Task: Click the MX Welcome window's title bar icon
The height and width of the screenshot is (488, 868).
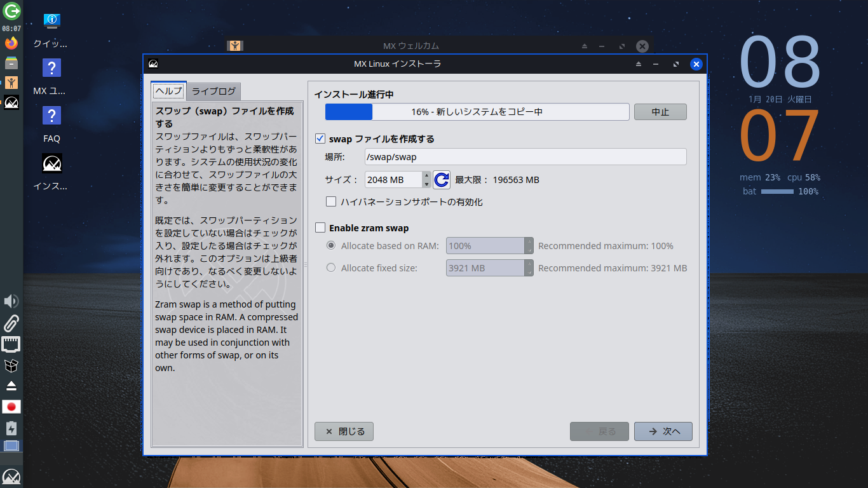Action: (x=235, y=46)
